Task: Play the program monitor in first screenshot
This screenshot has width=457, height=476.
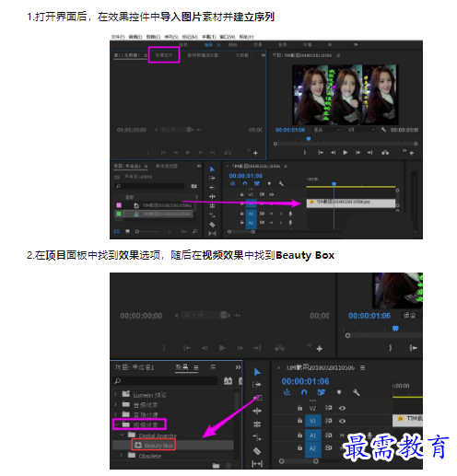Action: [346, 152]
